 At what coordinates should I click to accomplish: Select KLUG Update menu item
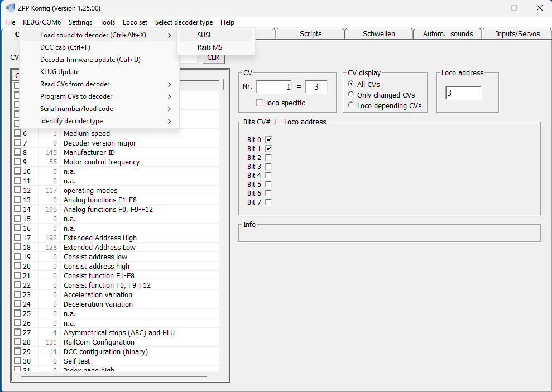pos(60,72)
